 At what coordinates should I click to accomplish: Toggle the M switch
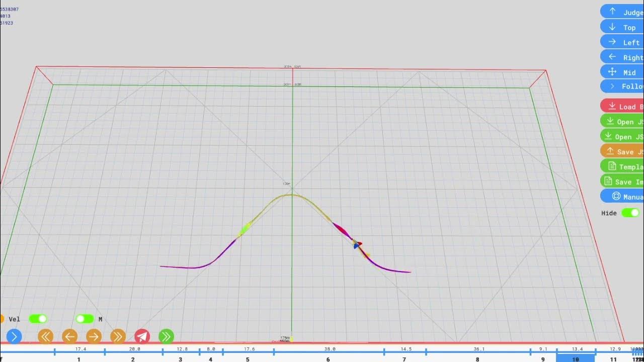(x=85, y=319)
